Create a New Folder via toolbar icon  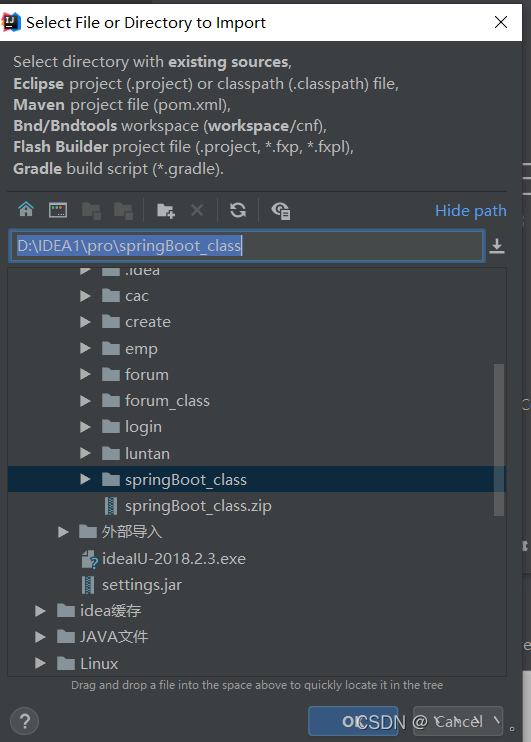(166, 210)
